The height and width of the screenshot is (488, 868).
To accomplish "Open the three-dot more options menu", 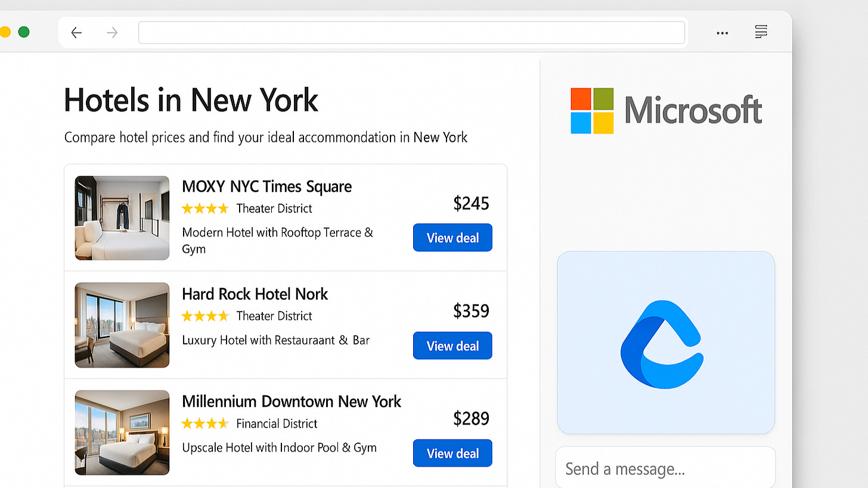I will tap(723, 33).
